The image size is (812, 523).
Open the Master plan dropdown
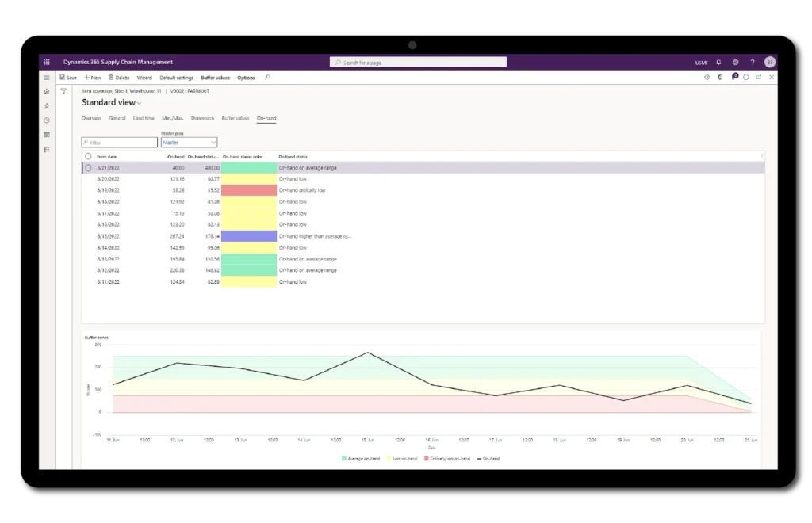point(189,143)
